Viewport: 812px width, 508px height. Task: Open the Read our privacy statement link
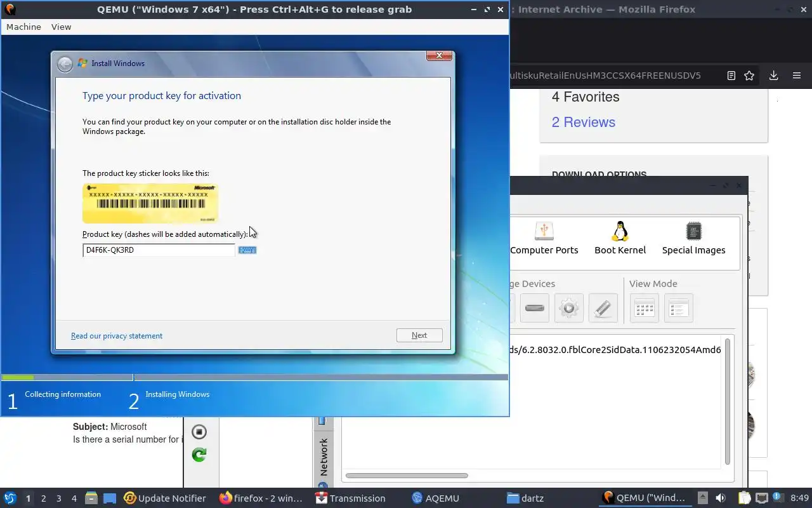click(x=117, y=336)
